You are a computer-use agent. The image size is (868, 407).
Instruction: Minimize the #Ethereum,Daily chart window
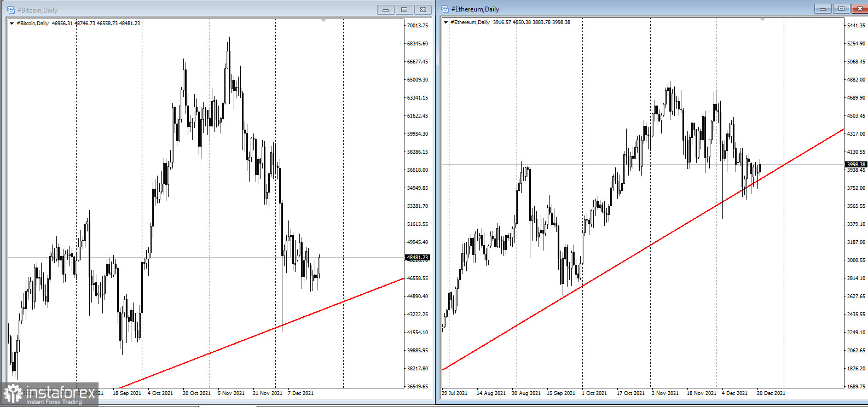coord(823,9)
